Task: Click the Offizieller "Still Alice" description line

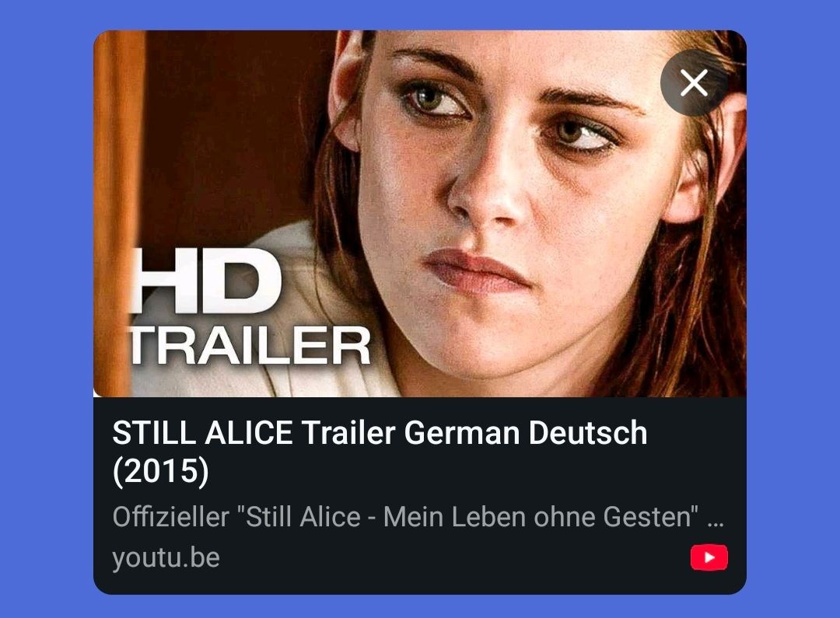Action: (418, 517)
